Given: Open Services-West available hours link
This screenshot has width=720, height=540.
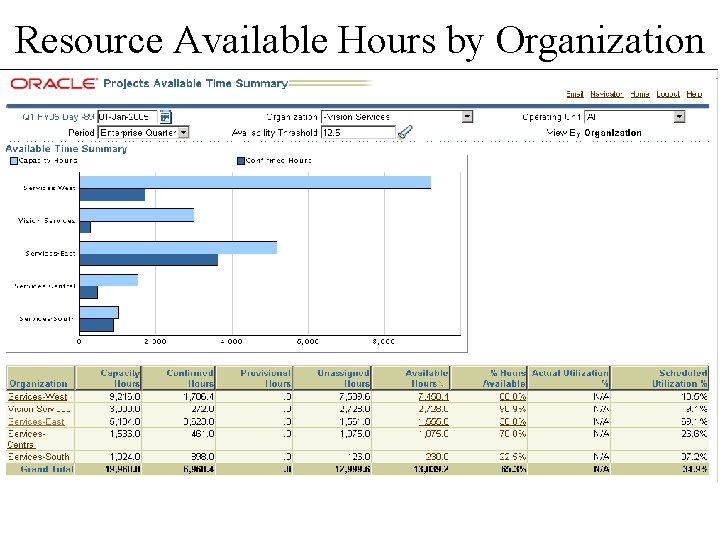Looking at the screenshot, I should (433, 396).
